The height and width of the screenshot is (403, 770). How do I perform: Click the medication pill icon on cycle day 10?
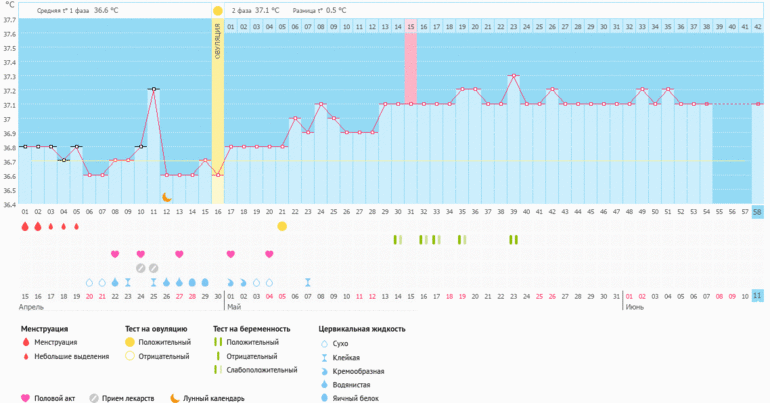pos(141,268)
